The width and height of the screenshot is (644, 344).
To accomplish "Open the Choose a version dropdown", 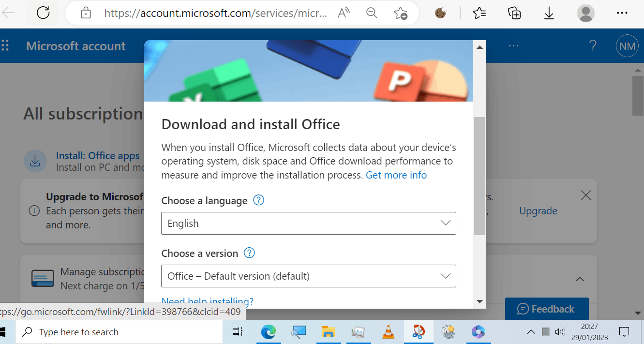I will [x=309, y=276].
